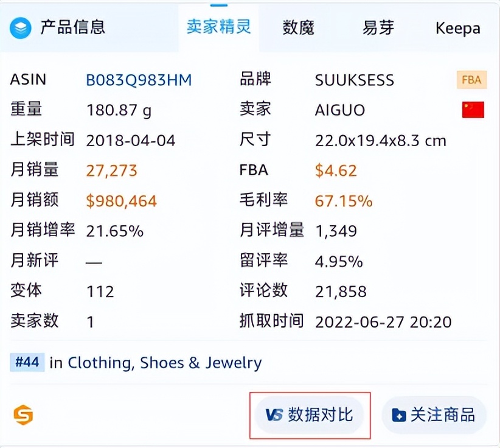The height and width of the screenshot is (448, 500).
Task: Select the 卖家精灵 data source tab
Action: [x=219, y=27]
